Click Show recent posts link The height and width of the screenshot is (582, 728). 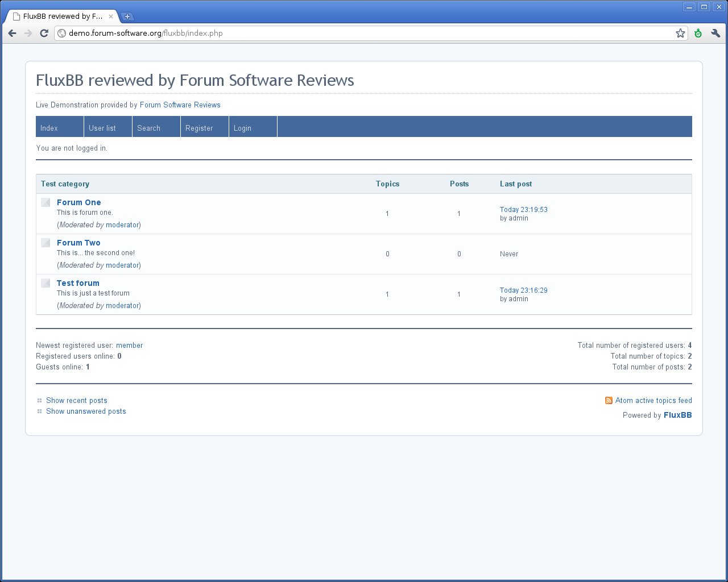click(x=76, y=401)
